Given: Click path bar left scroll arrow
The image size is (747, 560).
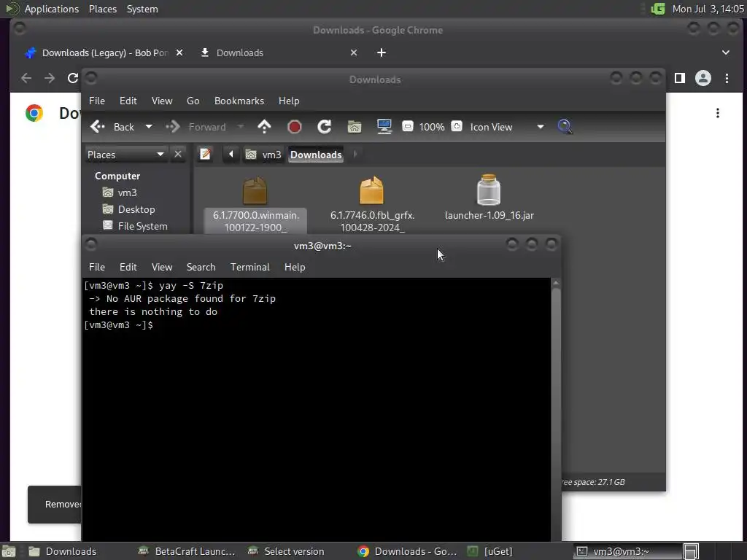Looking at the screenshot, I should (x=231, y=155).
